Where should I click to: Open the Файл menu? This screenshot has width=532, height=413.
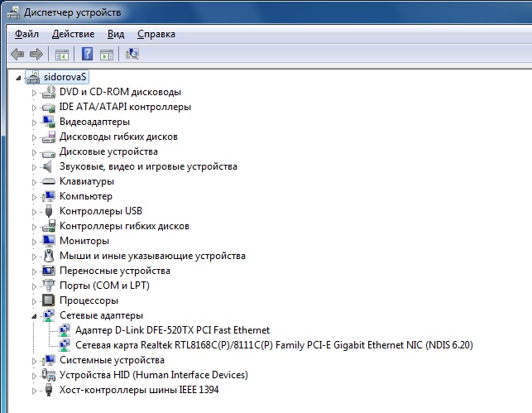point(26,34)
